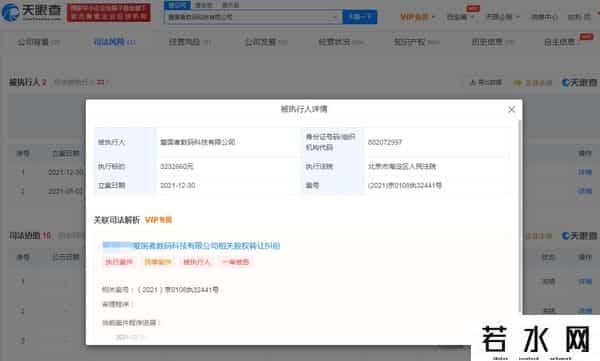Click the blue 天眼一下 search button

[x=360, y=17]
